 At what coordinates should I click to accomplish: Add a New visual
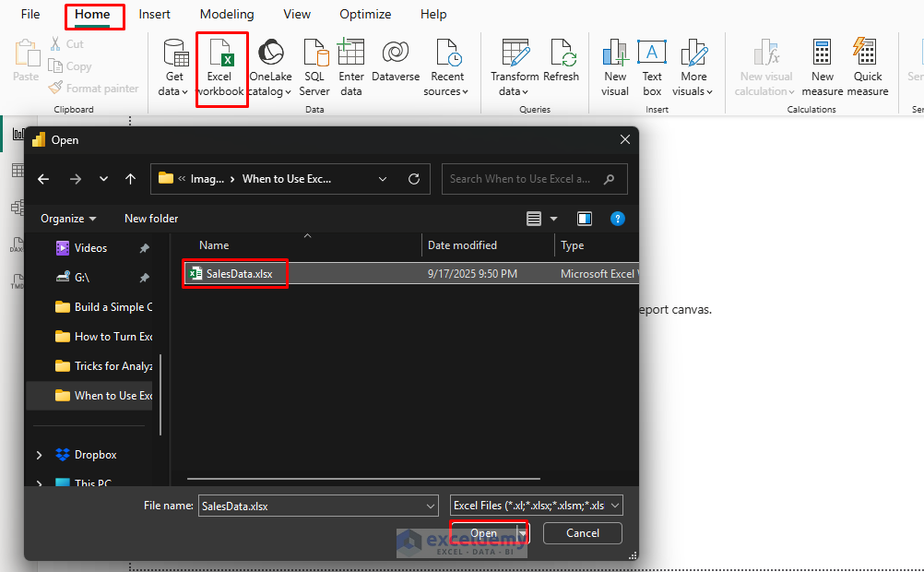tap(615, 67)
